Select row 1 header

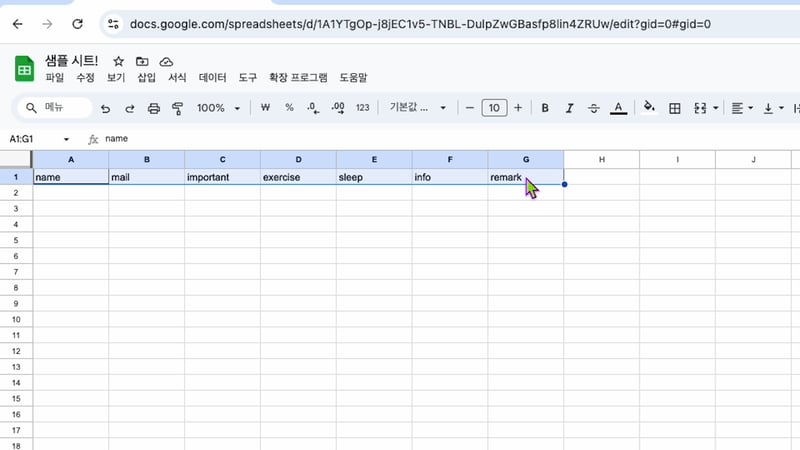point(16,177)
